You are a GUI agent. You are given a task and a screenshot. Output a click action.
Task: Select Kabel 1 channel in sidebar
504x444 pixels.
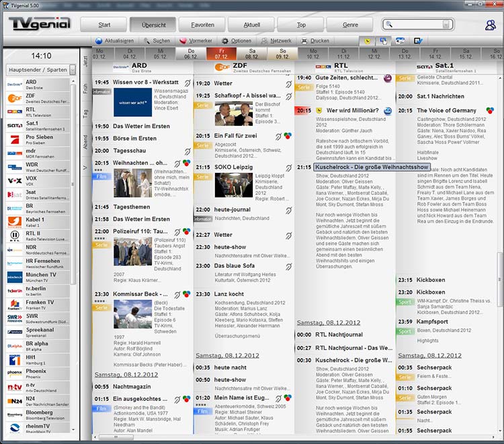(38, 222)
